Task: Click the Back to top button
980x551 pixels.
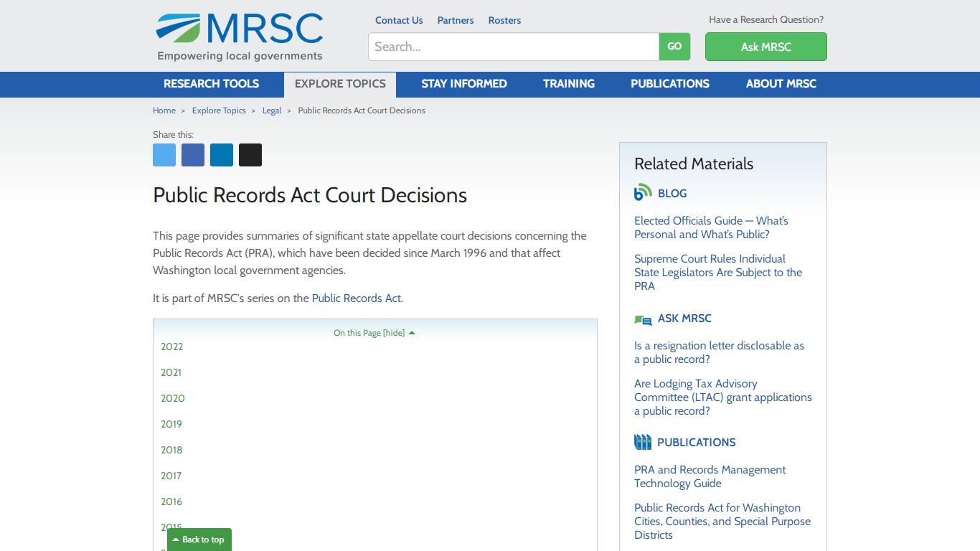Action: click(199, 540)
